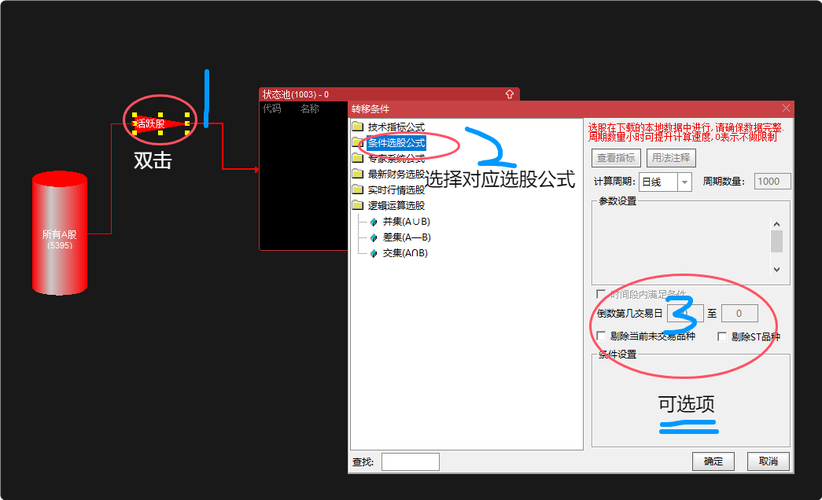Open the 计算周期 dropdown
This screenshot has width=822, height=500.
pyautogui.click(x=684, y=182)
